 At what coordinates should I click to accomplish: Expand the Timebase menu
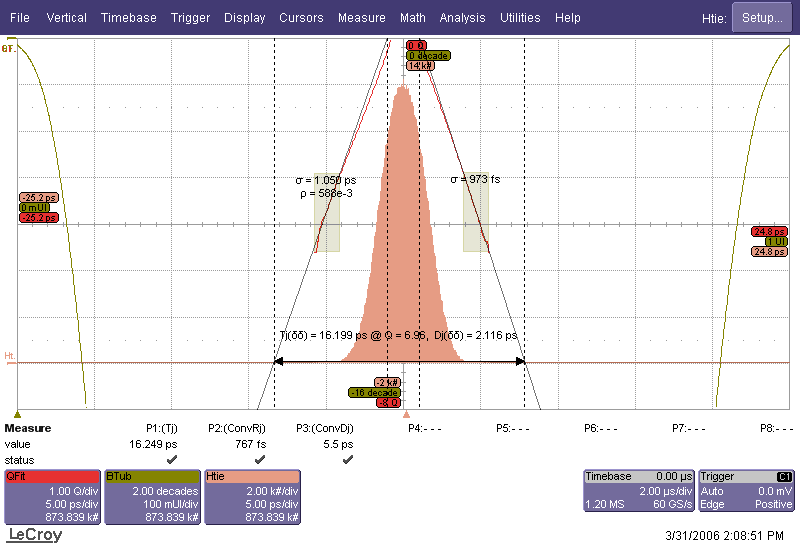pos(128,18)
